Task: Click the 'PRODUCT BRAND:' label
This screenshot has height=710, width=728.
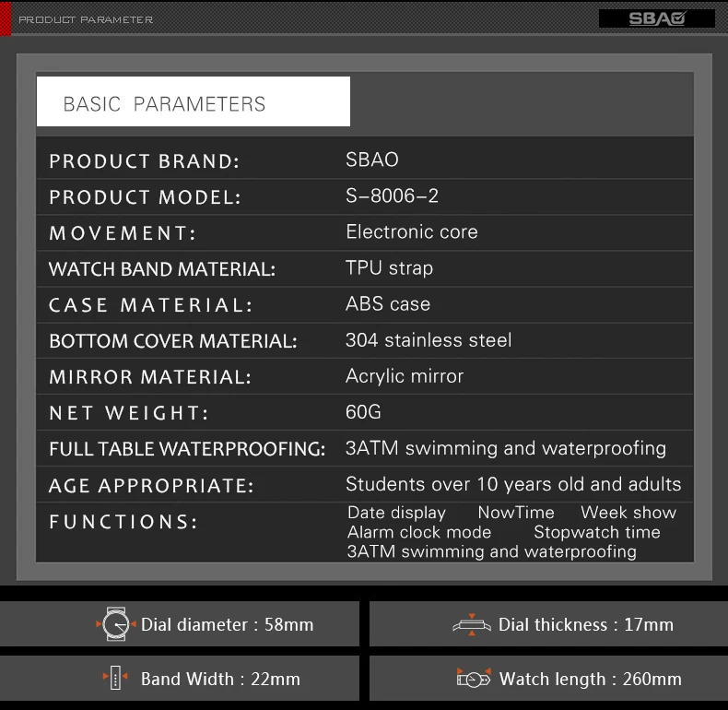Action: pyautogui.click(x=145, y=161)
